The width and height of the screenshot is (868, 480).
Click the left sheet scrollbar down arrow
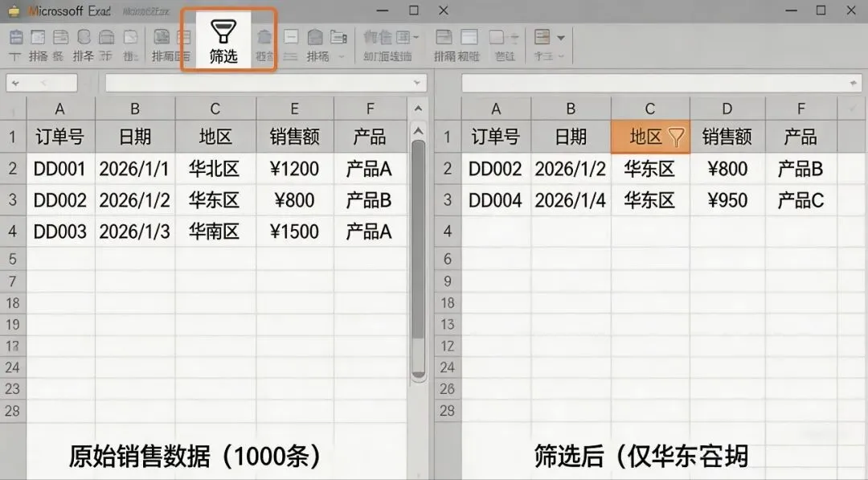pos(419,375)
